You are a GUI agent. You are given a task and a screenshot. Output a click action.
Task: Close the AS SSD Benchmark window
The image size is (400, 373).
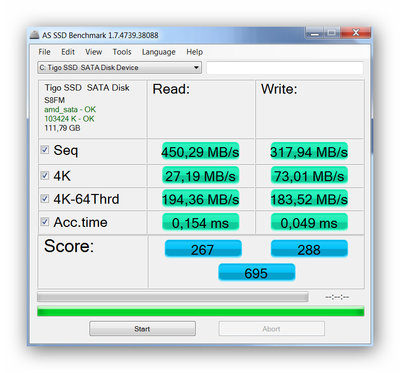point(356,33)
